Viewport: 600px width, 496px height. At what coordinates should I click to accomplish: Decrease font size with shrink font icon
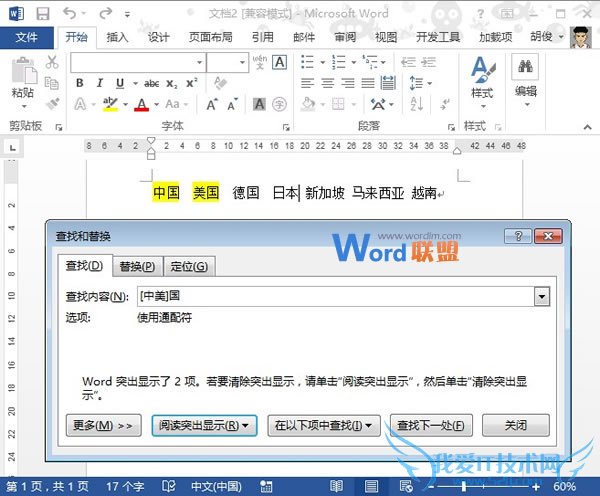click(x=232, y=104)
